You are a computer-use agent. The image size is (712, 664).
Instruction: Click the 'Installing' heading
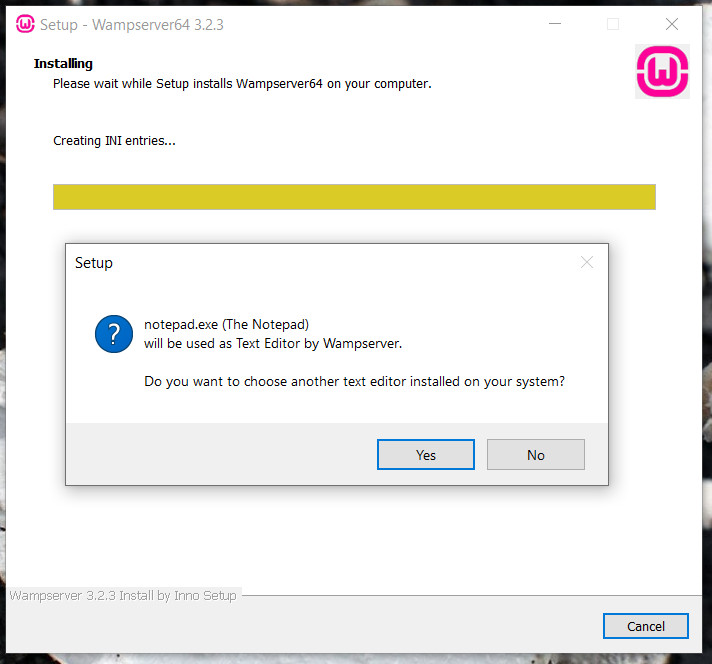pyautogui.click(x=63, y=64)
